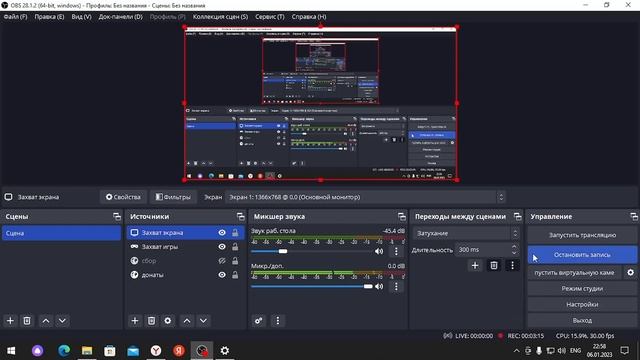This screenshot has width=640, height=360.
Task: Show hidden system tray icons chevron
Action: coord(516,351)
